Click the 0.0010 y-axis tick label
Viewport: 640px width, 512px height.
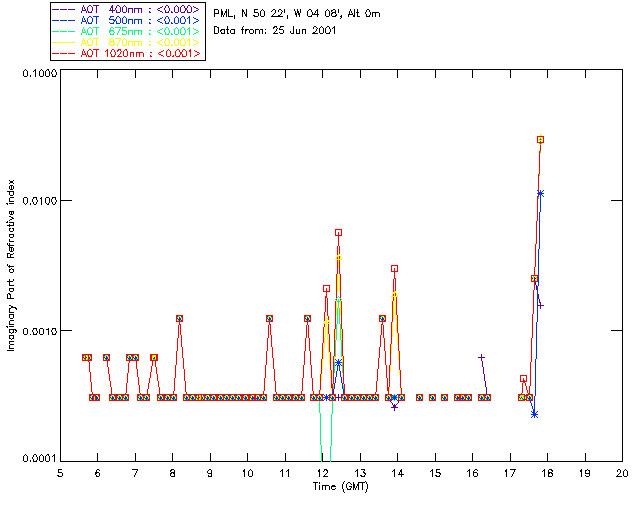[39, 330]
